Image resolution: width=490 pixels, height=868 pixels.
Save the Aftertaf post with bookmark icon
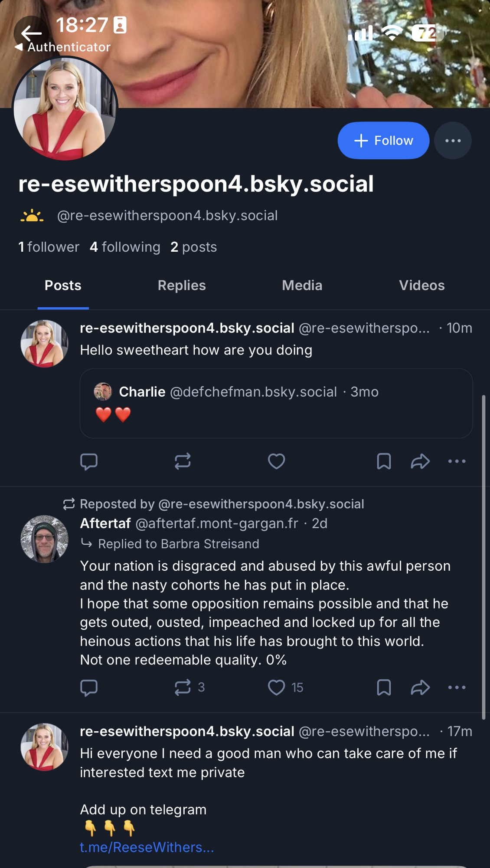tap(384, 687)
